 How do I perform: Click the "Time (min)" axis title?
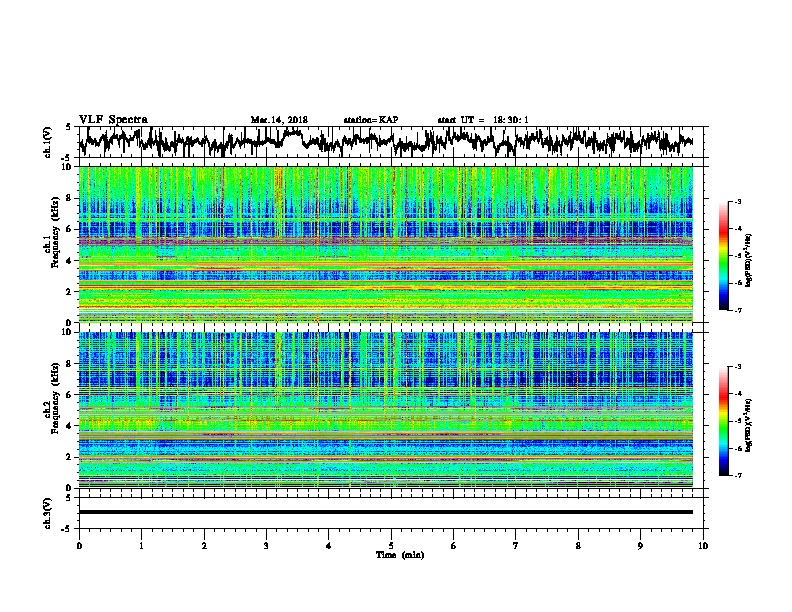click(400, 555)
